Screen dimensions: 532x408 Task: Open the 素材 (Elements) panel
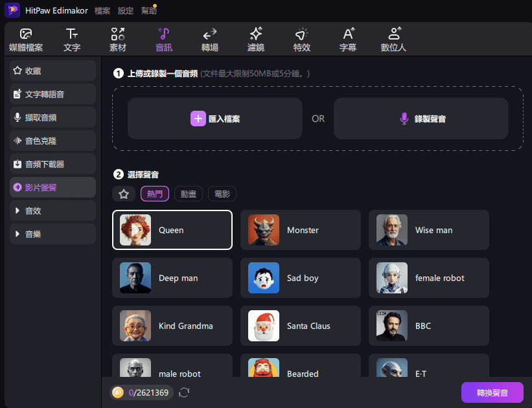click(117, 39)
